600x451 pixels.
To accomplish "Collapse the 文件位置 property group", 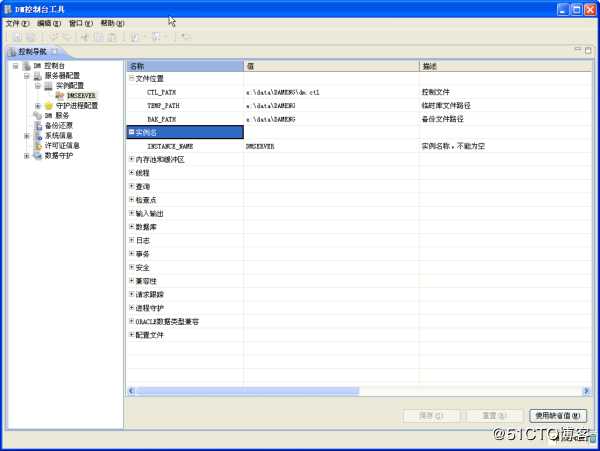I will [x=132, y=77].
